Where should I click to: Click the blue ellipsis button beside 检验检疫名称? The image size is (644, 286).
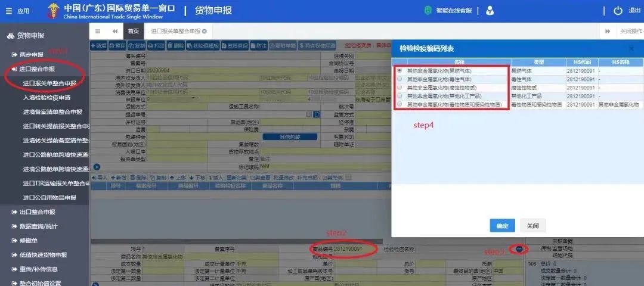(519, 248)
